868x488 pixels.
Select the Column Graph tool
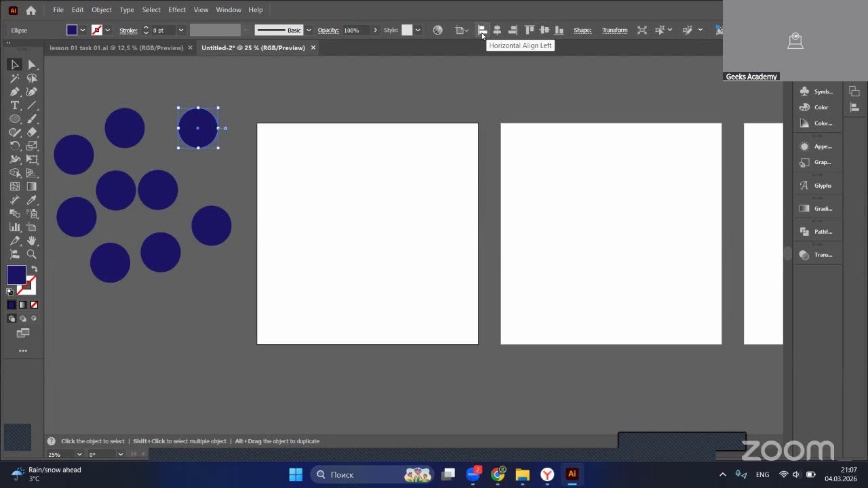[x=14, y=227]
